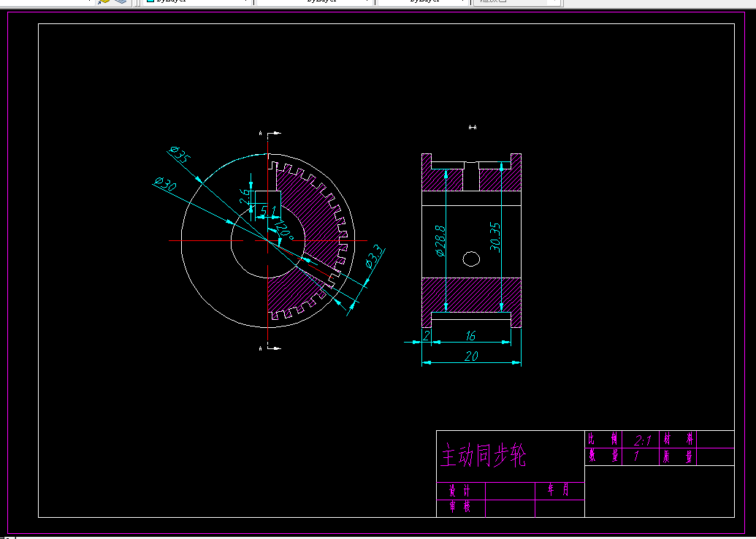Select the title text 主动同步轮

click(x=483, y=456)
